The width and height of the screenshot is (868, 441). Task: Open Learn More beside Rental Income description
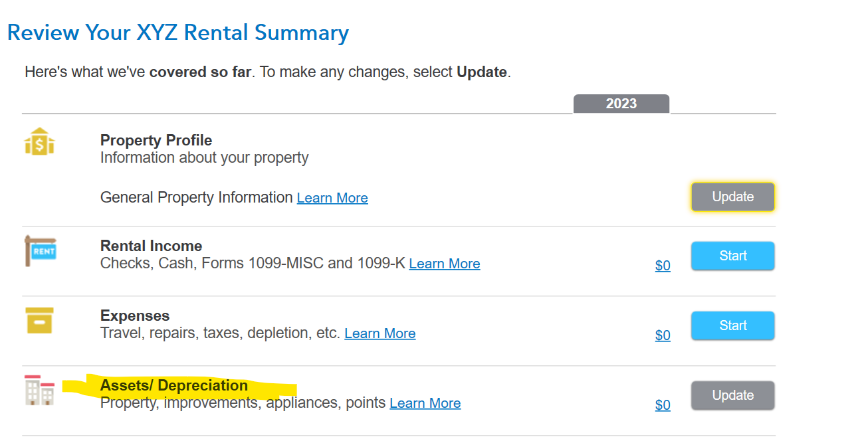[x=444, y=264]
